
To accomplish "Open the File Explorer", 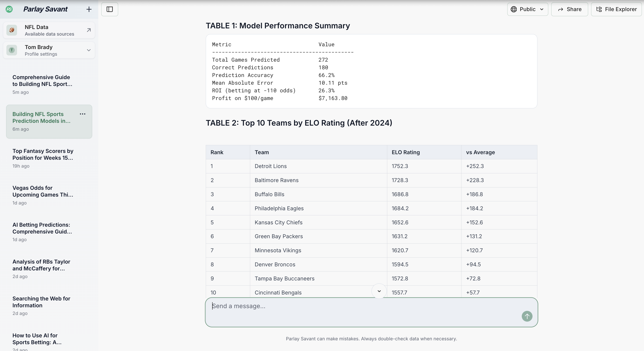I will (616, 9).
